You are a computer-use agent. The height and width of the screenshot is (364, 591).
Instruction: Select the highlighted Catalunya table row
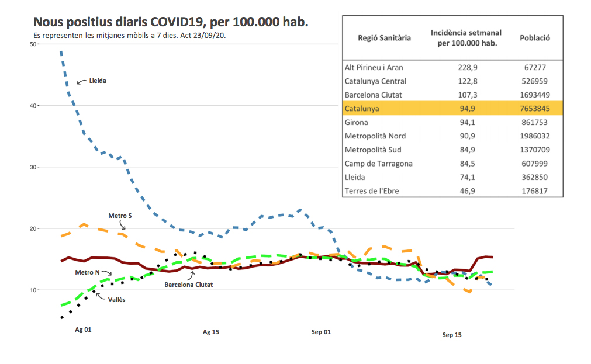[x=452, y=109]
